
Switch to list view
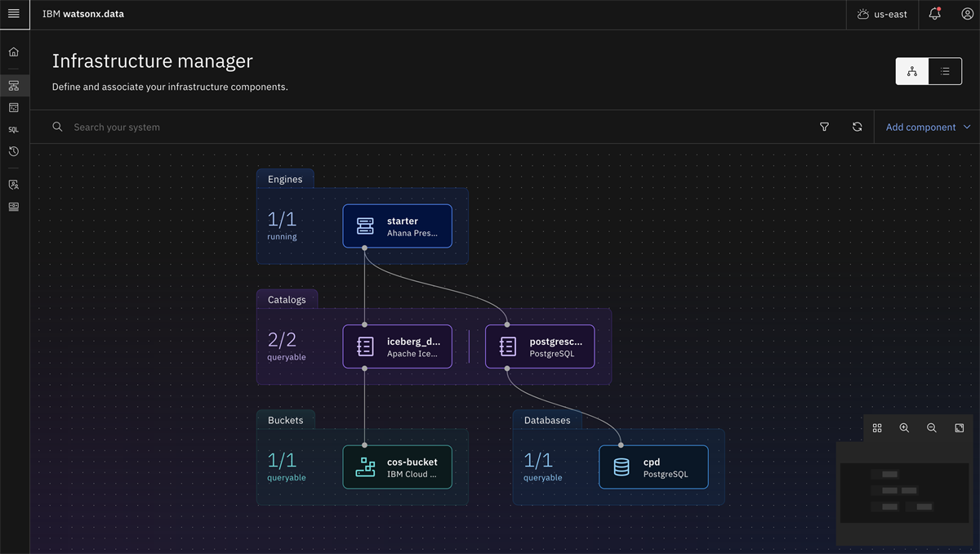945,71
